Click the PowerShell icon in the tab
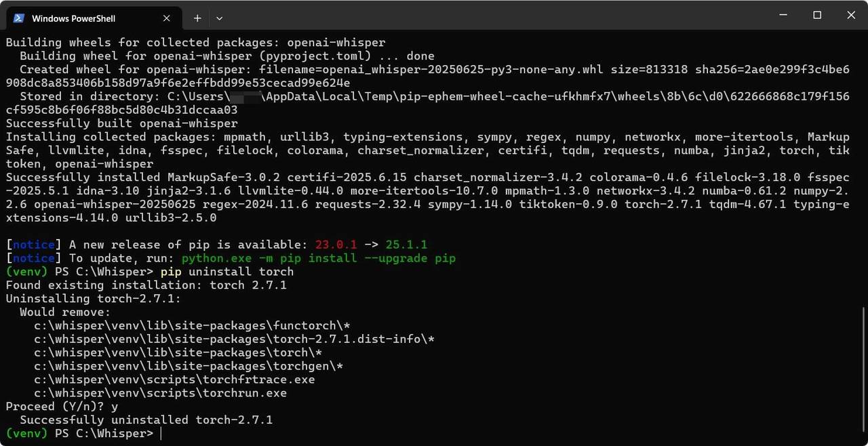The image size is (868, 446). tap(19, 18)
